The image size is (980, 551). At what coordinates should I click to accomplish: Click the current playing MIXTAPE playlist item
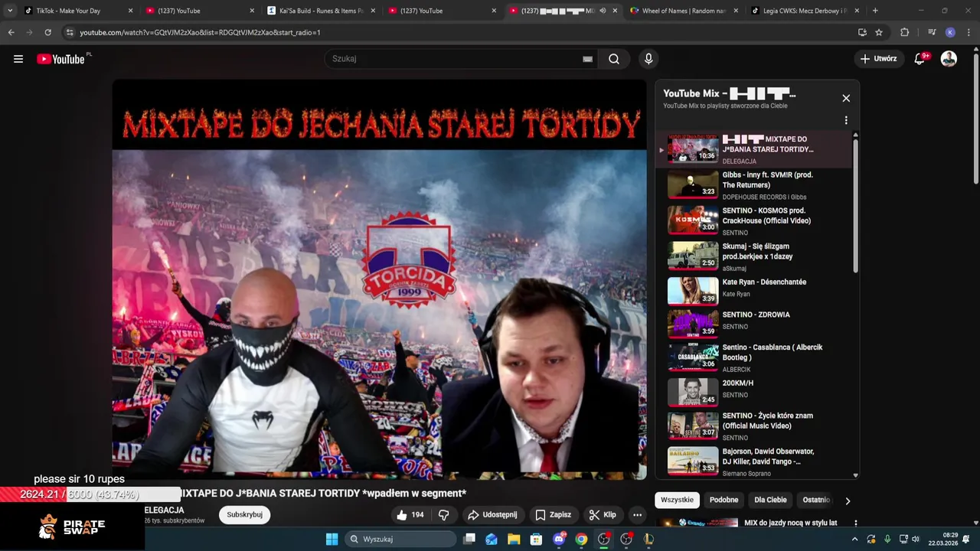click(754, 149)
